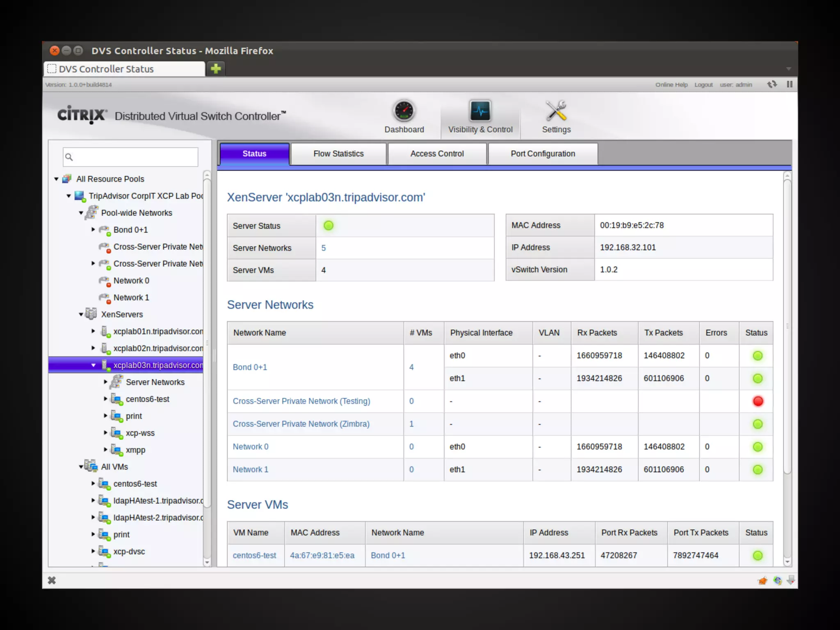Click the All VMs icon in tree
This screenshot has height=630, width=840.
pos(91,466)
